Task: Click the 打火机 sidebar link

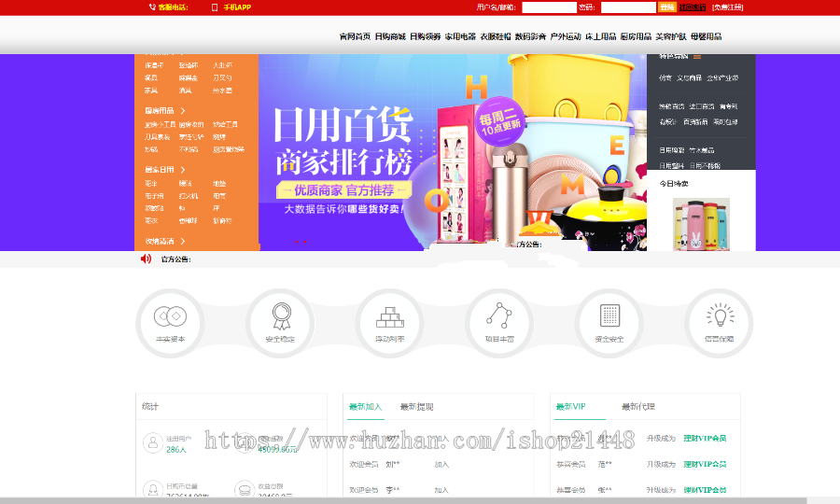Action: [x=189, y=196]
